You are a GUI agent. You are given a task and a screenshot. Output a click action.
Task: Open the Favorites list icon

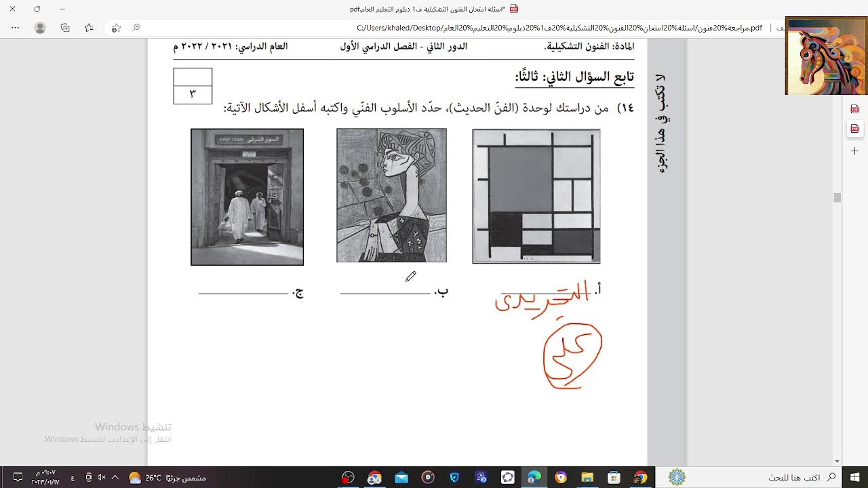89,28
